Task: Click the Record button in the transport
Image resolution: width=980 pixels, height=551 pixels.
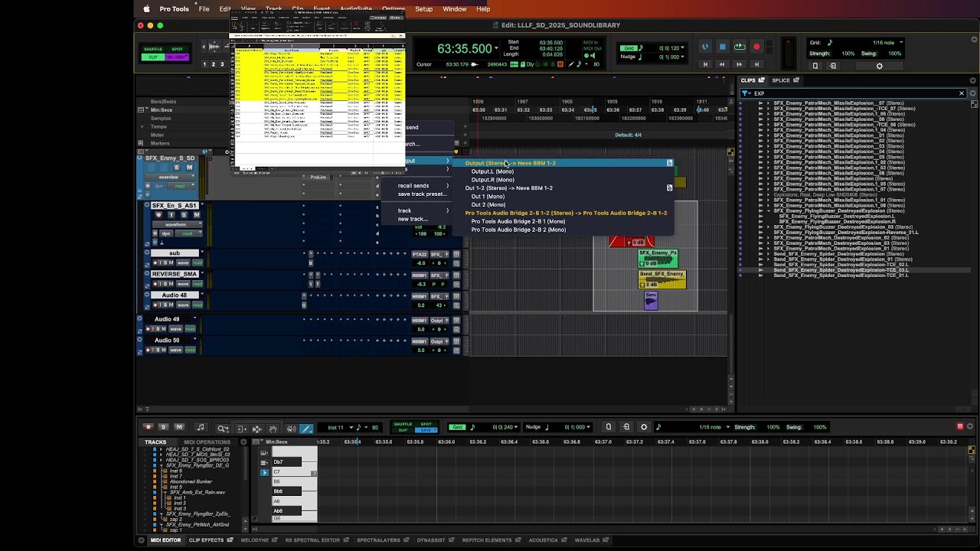Action: (x=756, y=47)
